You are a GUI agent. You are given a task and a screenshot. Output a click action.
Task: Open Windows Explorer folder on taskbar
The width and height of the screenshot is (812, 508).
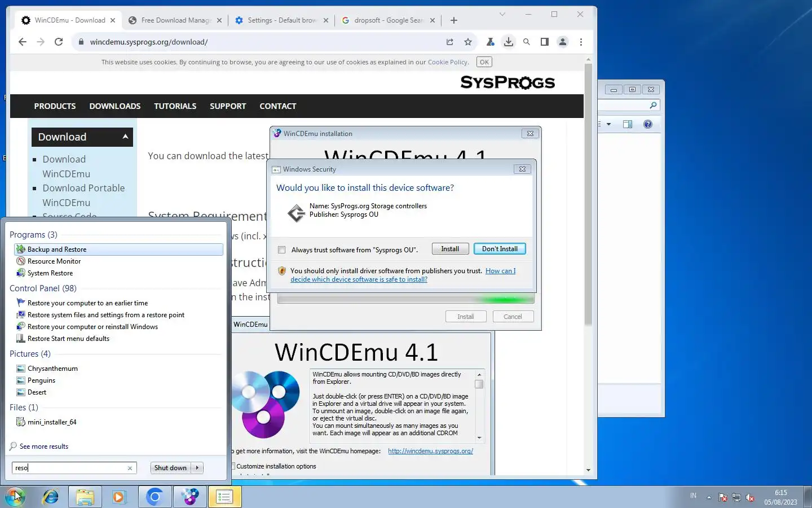85,497
